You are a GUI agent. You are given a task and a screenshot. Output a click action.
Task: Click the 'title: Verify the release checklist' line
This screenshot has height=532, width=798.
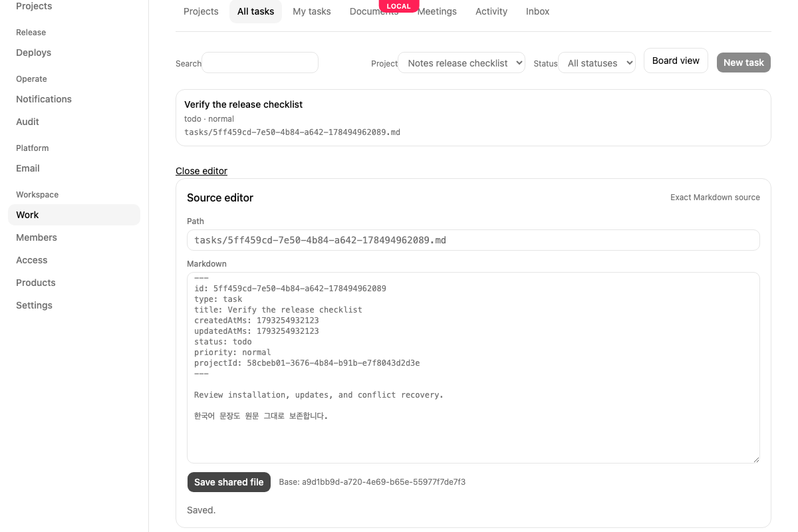coord(278,310)
